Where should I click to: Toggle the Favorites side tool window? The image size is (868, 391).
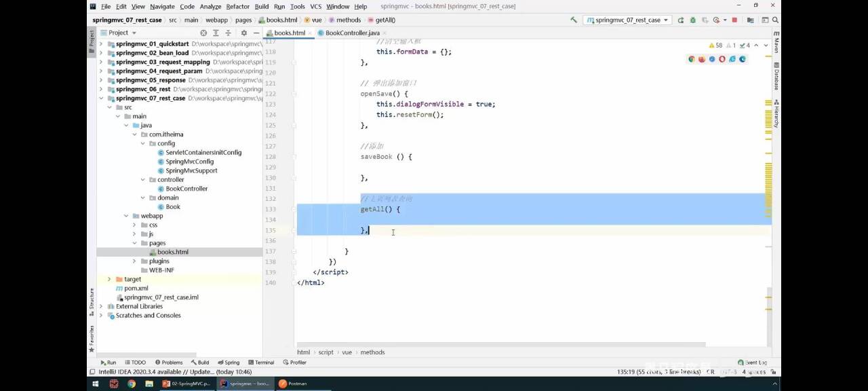point(92,337)
